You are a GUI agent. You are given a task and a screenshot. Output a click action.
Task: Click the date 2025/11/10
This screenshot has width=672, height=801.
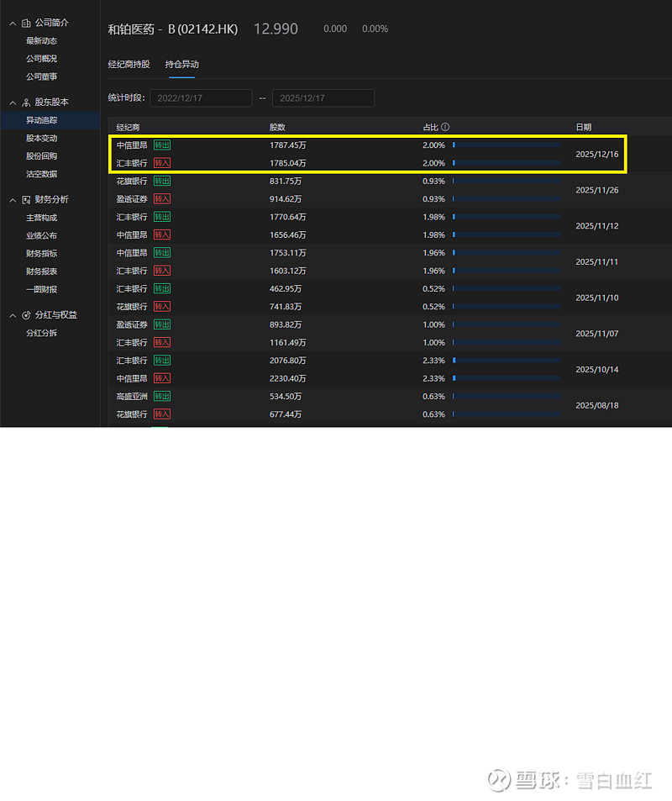point(597,298)
